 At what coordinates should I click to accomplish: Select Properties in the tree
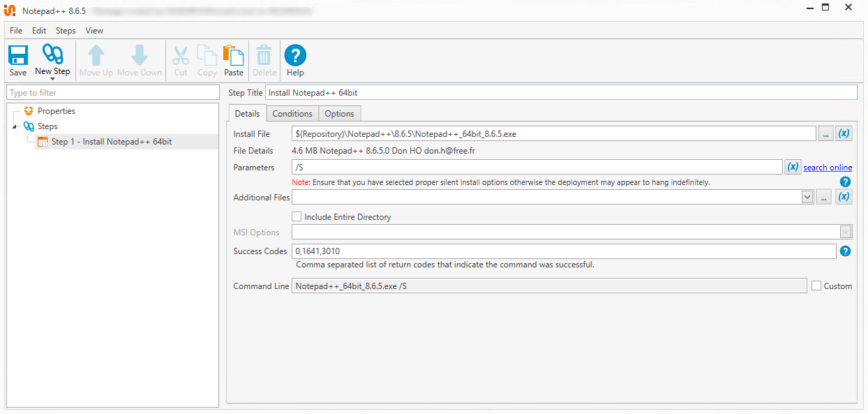[x=56, y=111]
